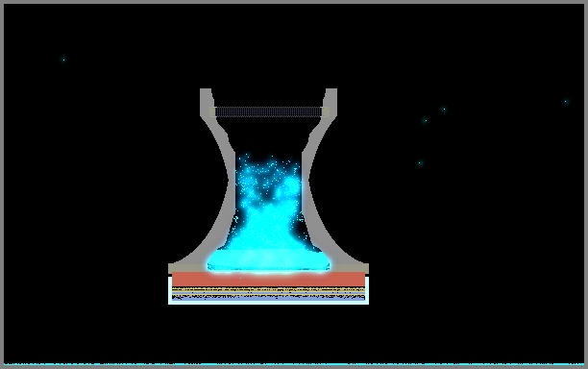Click the lowest stray cyan particle right of vessel
This screenshot has height=369, width=588.
(x=420, y=162)
